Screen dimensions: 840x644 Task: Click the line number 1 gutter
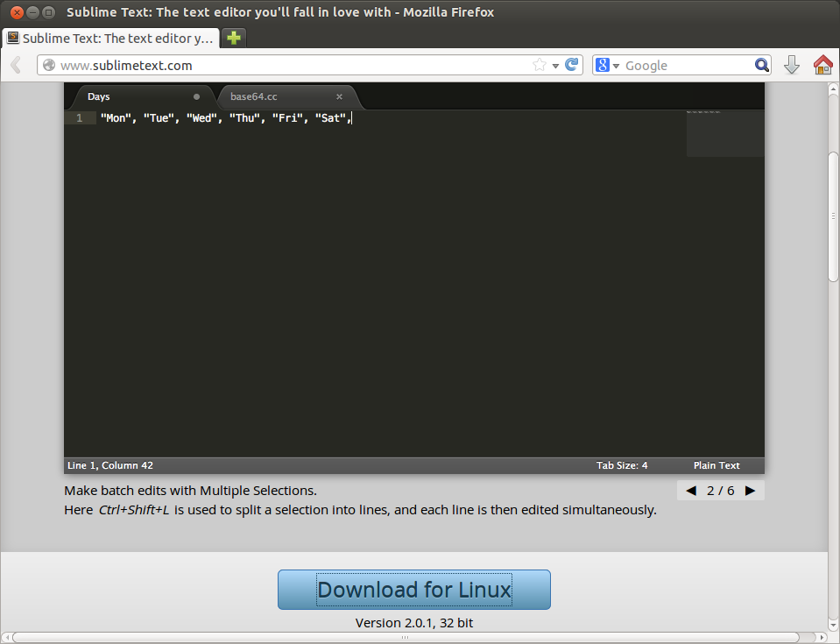pos(80,118)
